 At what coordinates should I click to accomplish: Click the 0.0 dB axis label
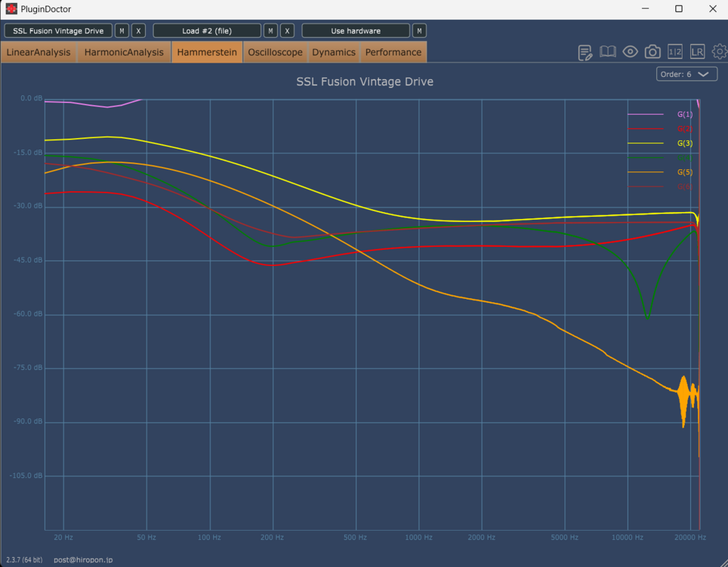31,98
